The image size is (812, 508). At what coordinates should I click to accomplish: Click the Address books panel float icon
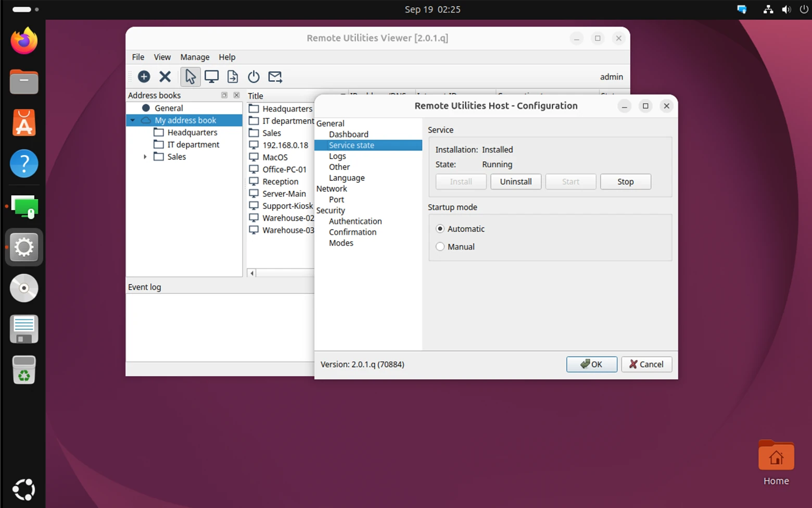pyautogui.click(x=224, y=95)
